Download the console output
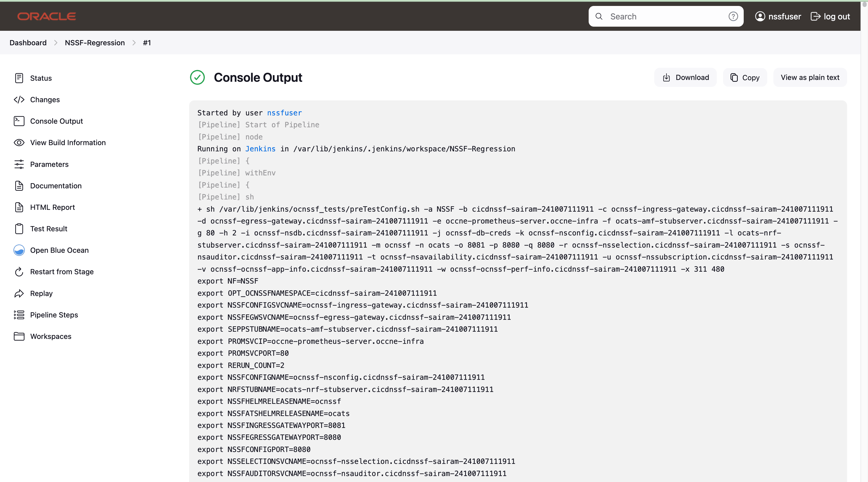This screenshot has width=868, height=482. pyautogui.click(x=685, y=78)
